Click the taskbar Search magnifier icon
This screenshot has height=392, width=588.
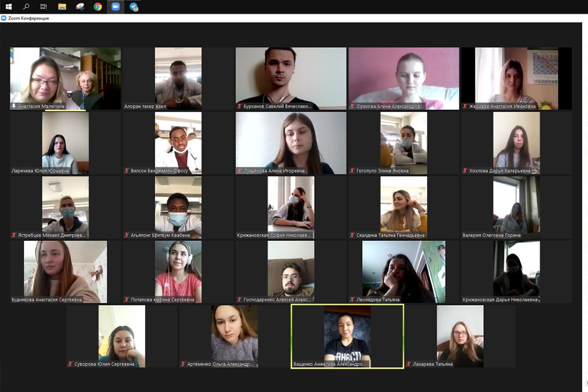coord(26,6)
